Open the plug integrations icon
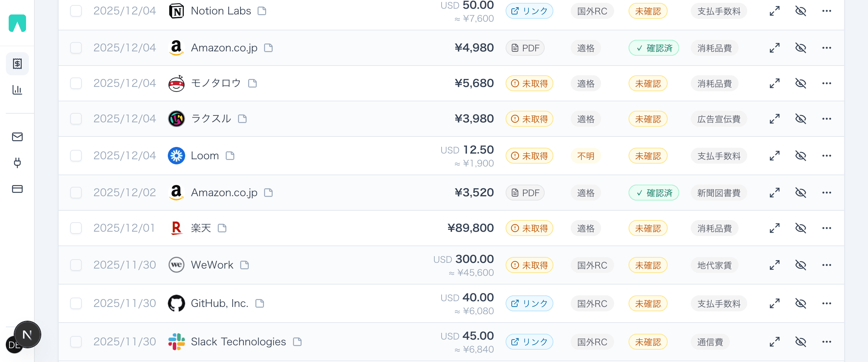The image size is (868, 362). click(17, 163)
